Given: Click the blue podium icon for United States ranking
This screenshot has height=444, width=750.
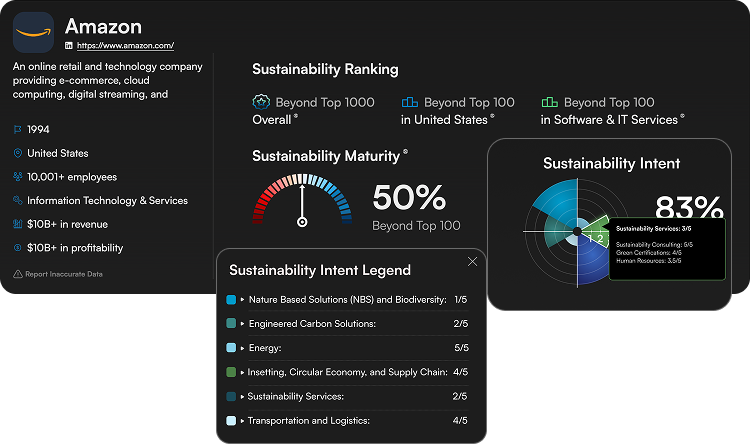Looking at the screenshot, I should click(x=409, y=102).
